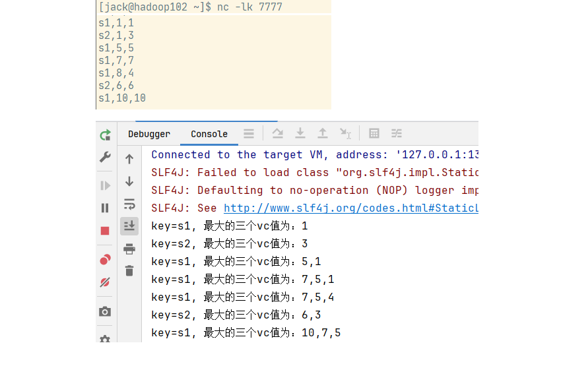Click the Step Into icon
Image resolution: width=588 pixels, height=368 pixels.
tap(300, 133)
